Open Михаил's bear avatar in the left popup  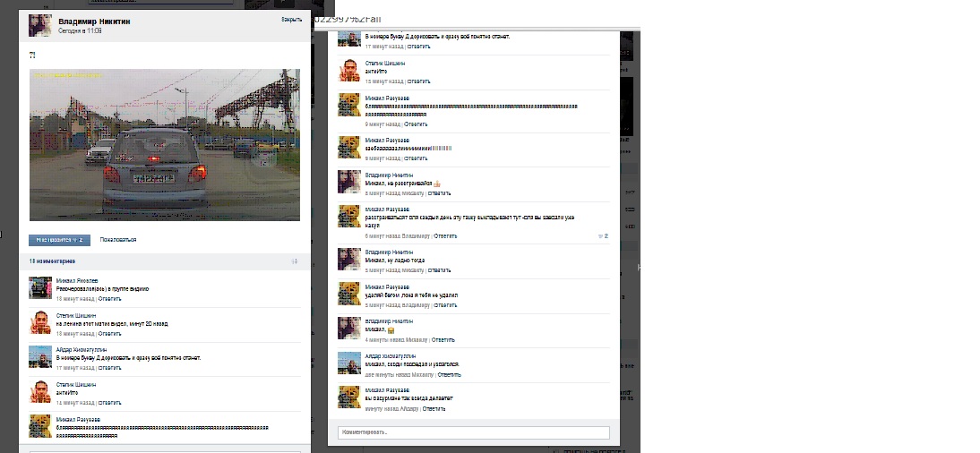40,426
